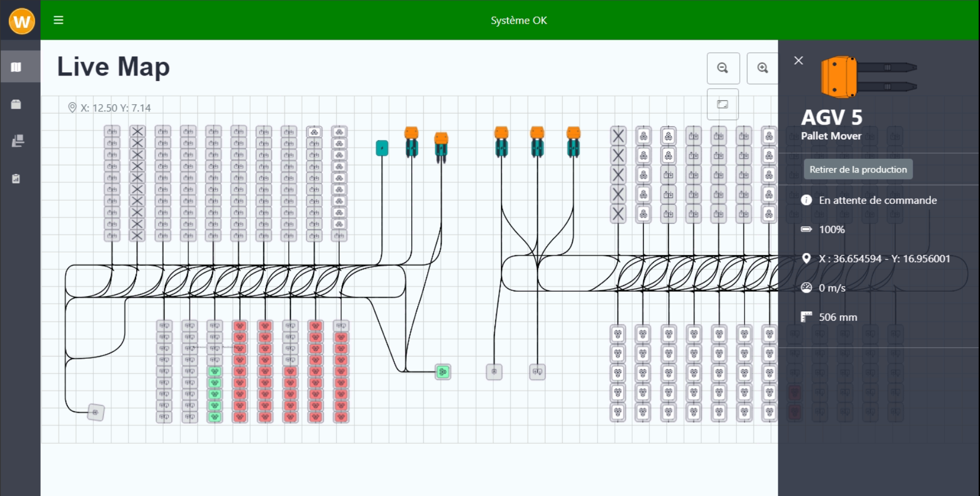The height and width of the screenshot is (496, 980).
Task: Click the zoom-in magnifier icon on the map
Action: point(763,67)
